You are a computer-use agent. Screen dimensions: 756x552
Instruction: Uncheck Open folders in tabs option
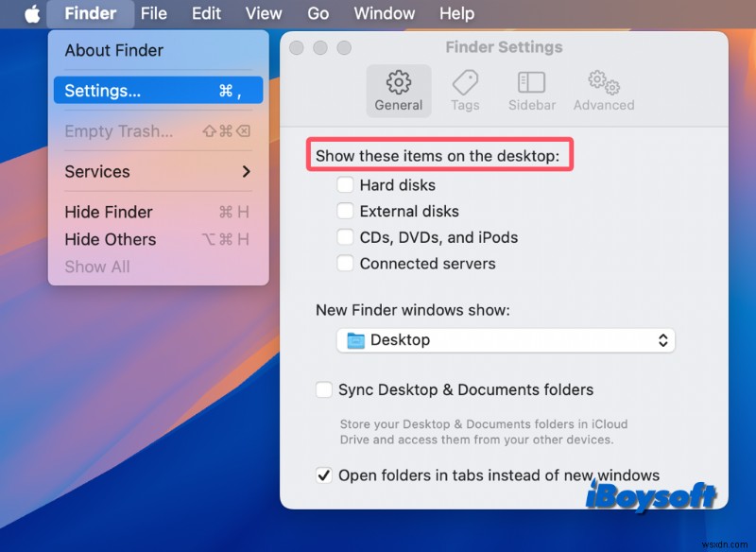tap(323, 475)
